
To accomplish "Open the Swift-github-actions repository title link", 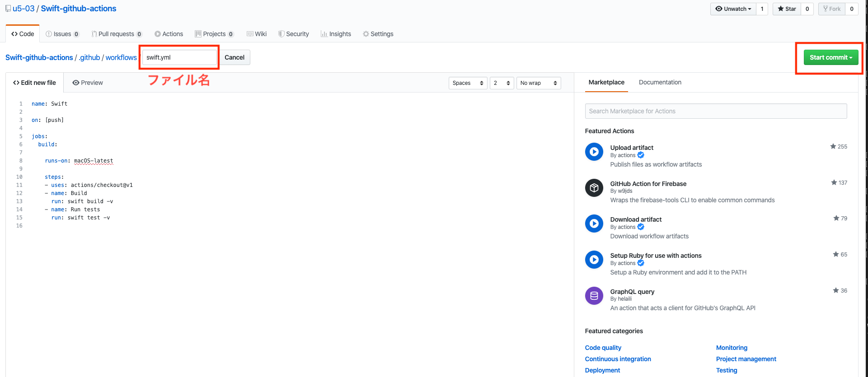I will pos(79,9).
